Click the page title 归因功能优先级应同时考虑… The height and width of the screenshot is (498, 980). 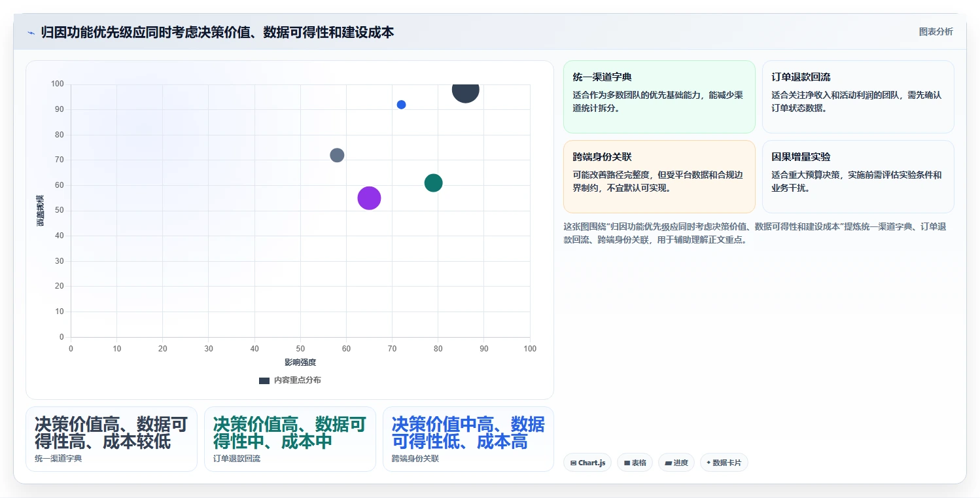217,32
